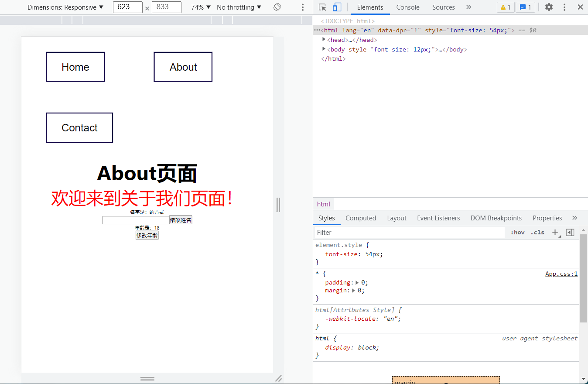Click the About navigation button
Screen dimensions: 588x384
click(183, 67)
